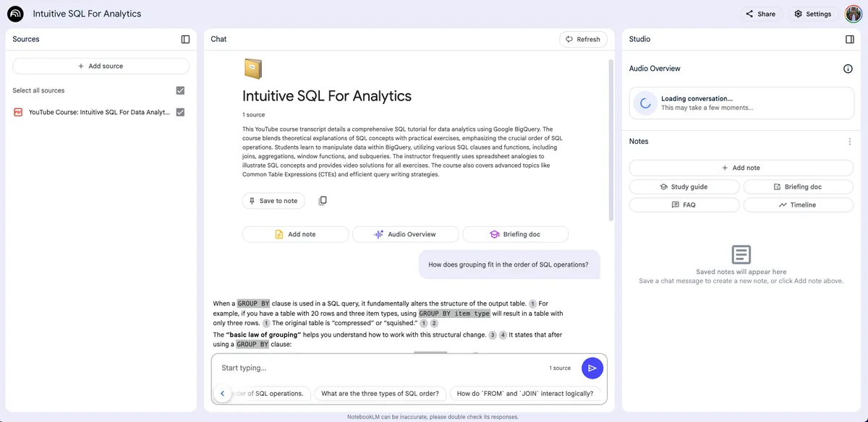Open the Notes more options menu
This screenshot has height=422, width=868.
tap(850, 142)
